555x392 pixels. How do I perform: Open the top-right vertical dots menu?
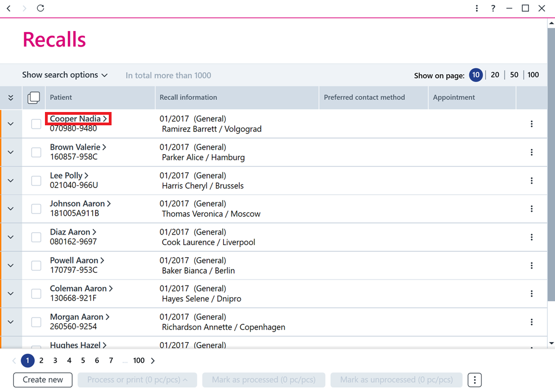tap(477, 8)
